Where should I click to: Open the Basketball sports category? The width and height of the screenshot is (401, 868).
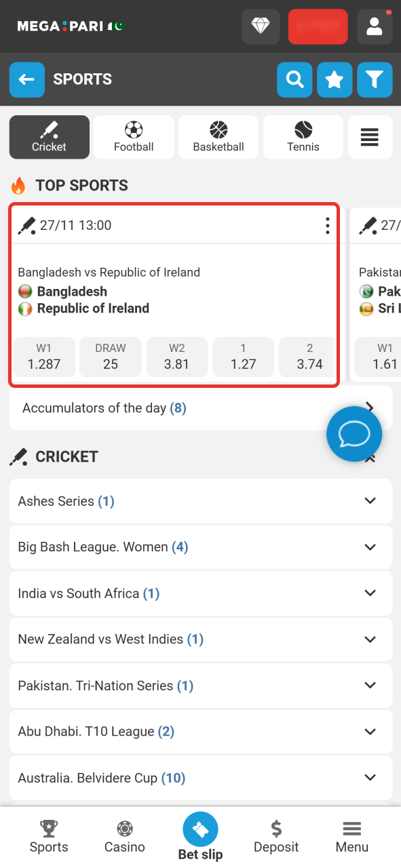218,137
